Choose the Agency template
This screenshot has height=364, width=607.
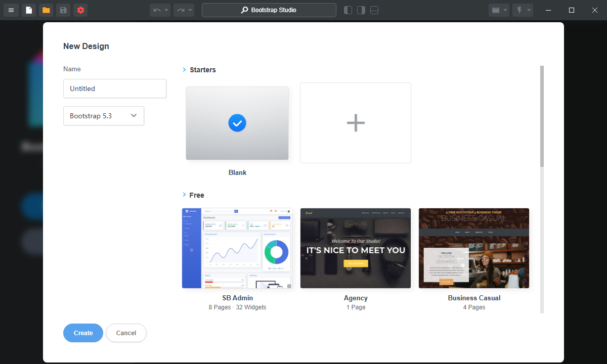click(x=356, y=248)
